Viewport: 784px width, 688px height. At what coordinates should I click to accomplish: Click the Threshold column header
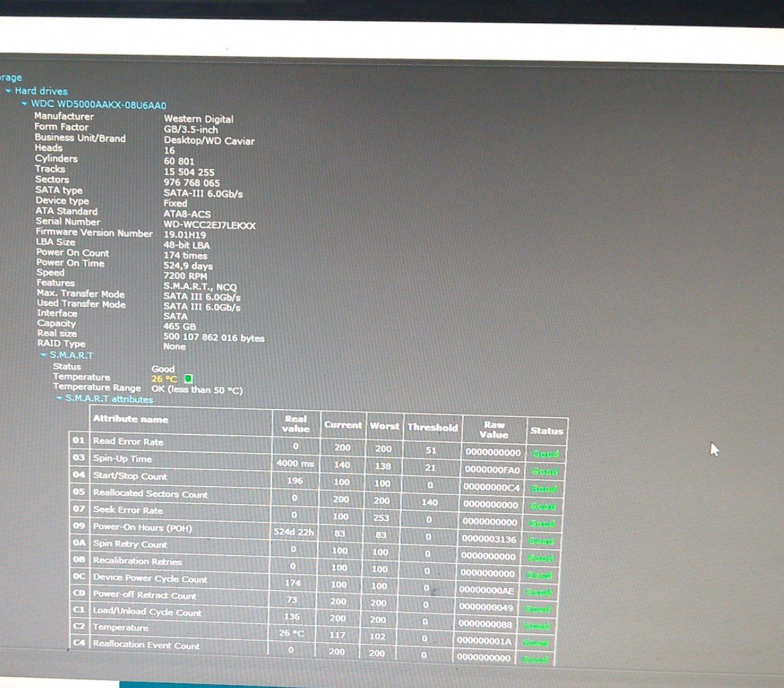click(432, 427)
